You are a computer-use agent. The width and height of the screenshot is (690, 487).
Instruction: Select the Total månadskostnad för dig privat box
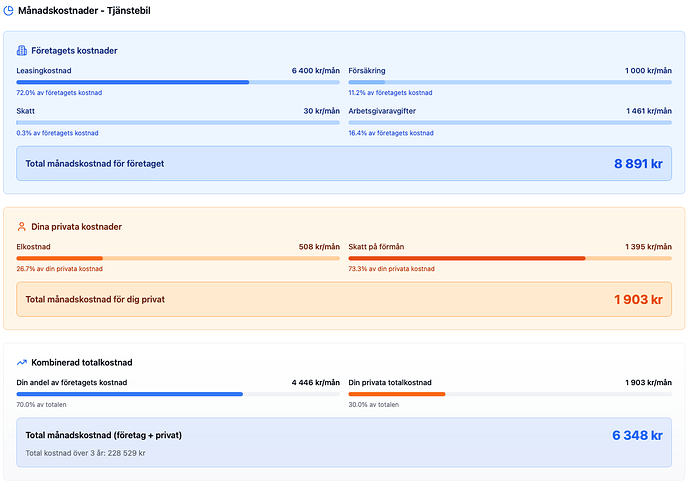click(x=344, y=299)
